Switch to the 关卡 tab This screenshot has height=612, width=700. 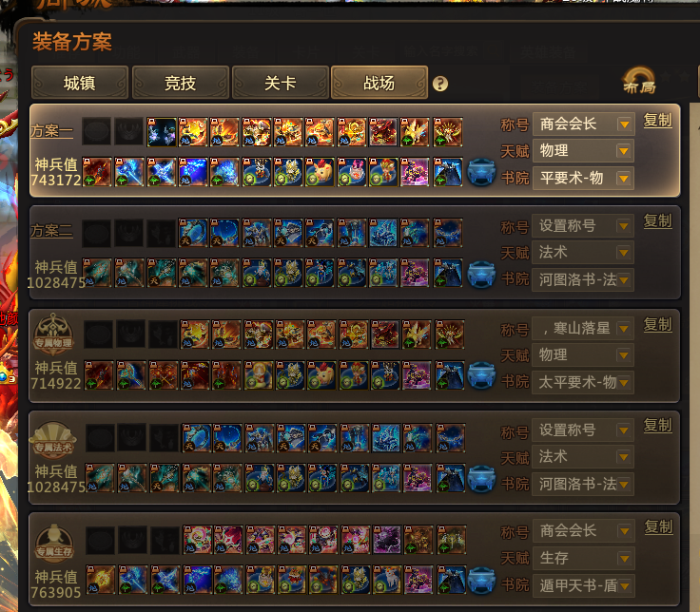[281, 83]
